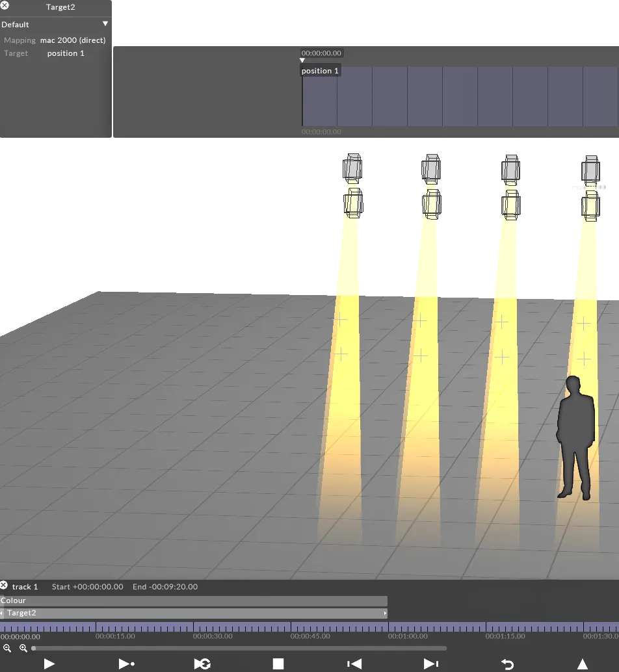Click the horizontal timeline scrollbar
The image size is (619, 672).
click(x=239, y=648)
